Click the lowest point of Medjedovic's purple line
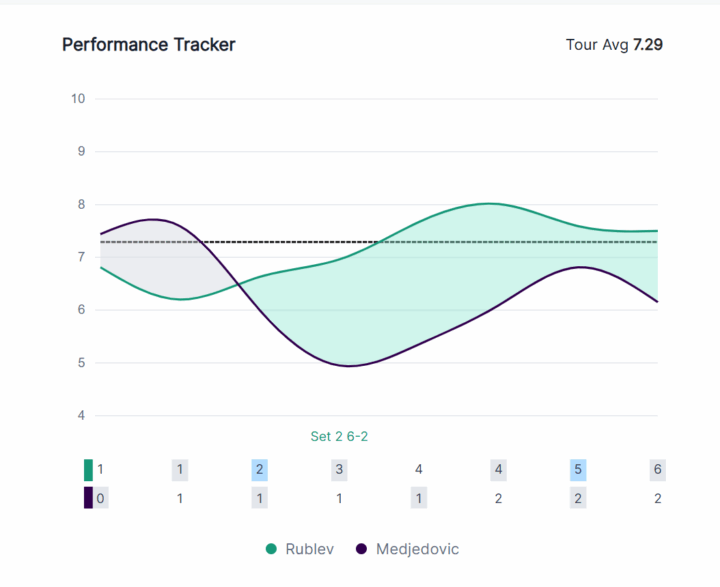This screenshot has width=720, height=587. [350, 366]
